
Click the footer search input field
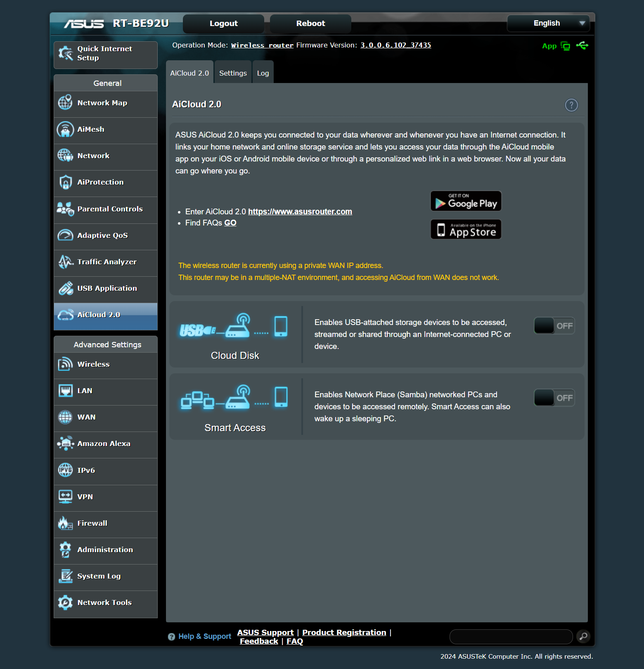pyautogui.click(x=511, y=637)
